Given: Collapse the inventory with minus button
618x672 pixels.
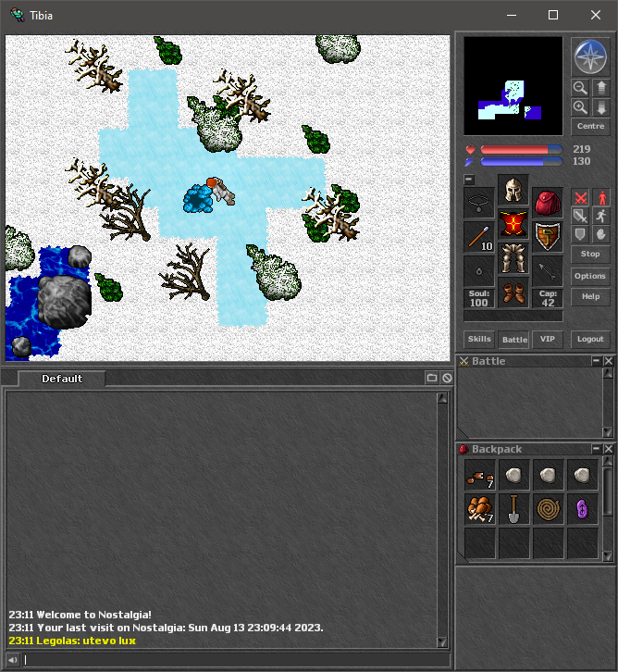Looking at the screenshot, I should coord(469,180).
